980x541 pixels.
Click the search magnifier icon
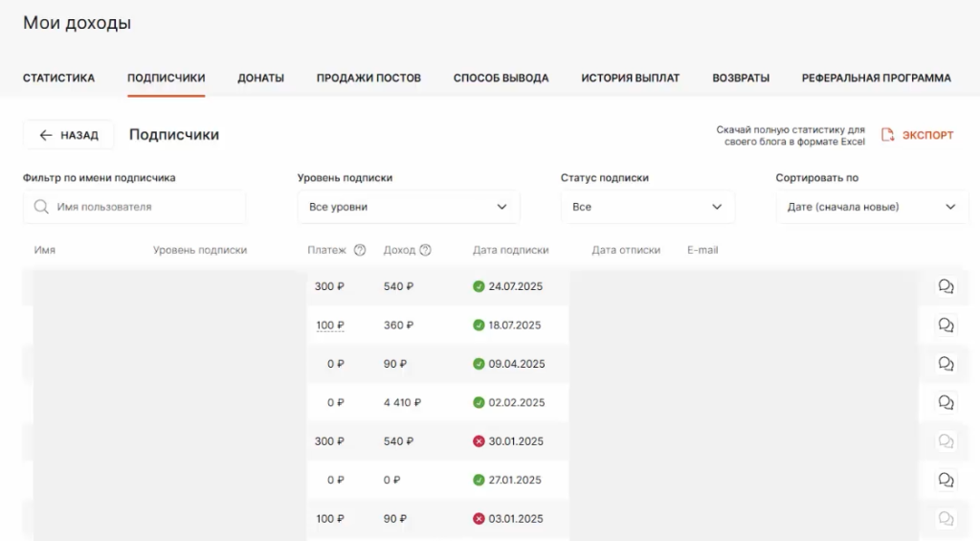pos(41,207)
